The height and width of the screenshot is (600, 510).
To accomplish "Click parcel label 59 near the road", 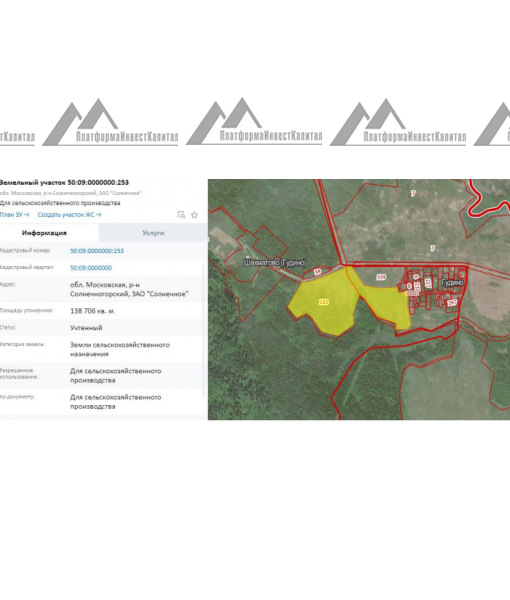I will tap(318, 272).
